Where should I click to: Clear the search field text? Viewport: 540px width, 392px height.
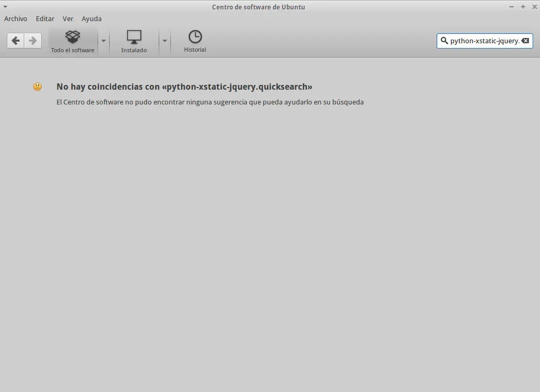coord(525,41)
